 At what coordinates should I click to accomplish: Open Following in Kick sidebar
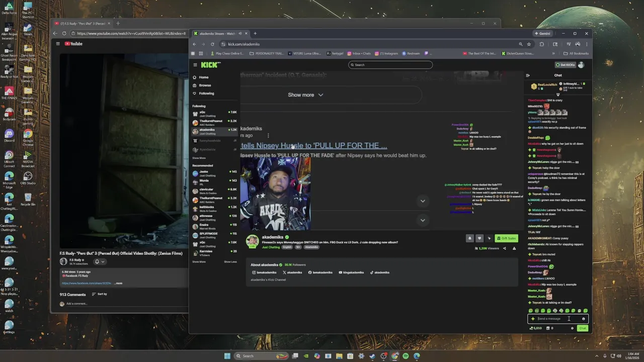(203, 94)
